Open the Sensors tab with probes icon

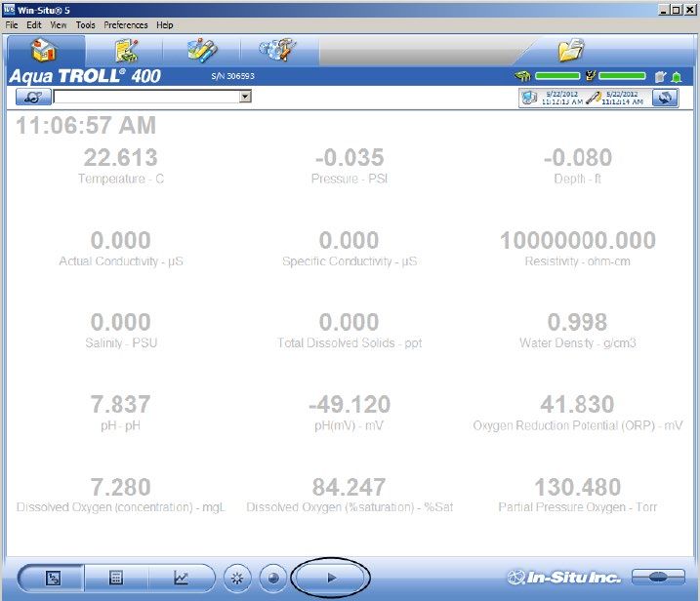tap(202, 51)
